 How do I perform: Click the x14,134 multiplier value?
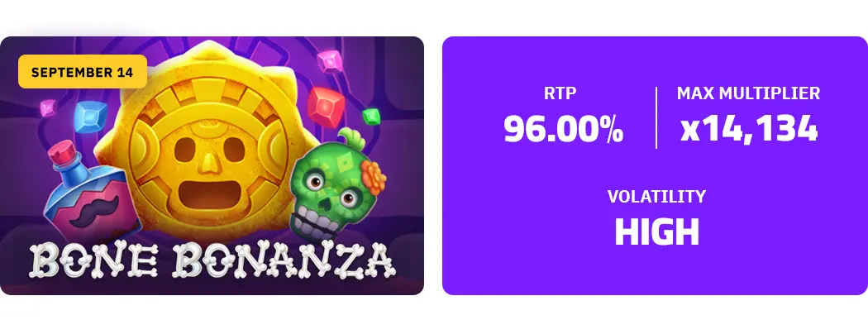749,129
